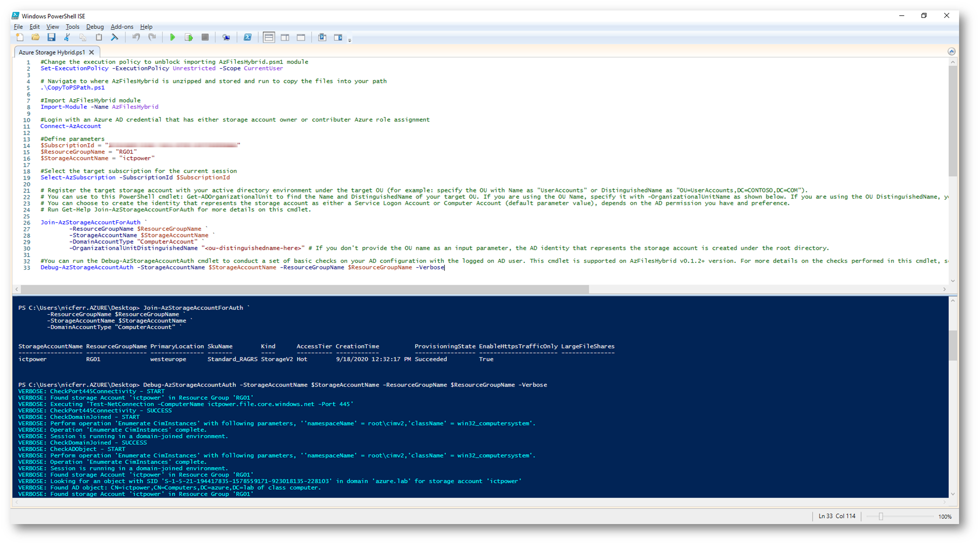Open the Help menu

[146, 27]
